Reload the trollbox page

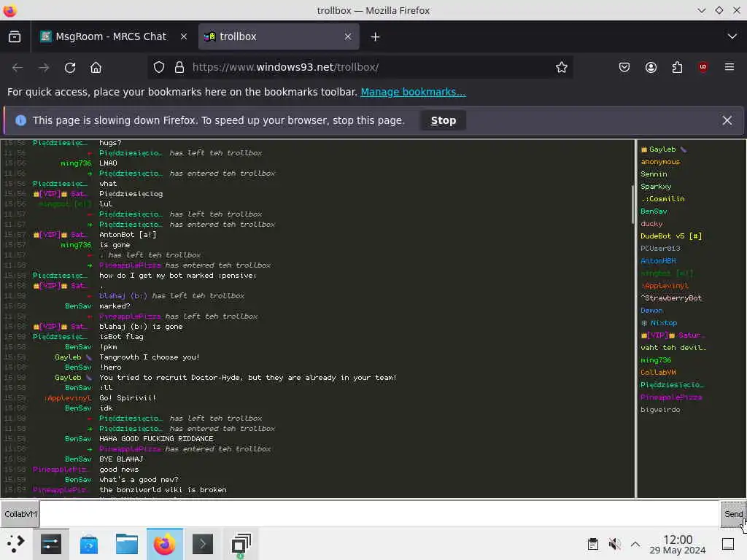pyautogui.click(x=70, y=68)
